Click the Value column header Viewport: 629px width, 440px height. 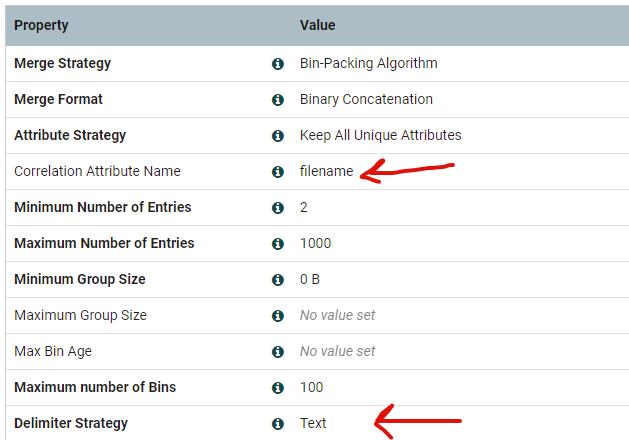317,25
